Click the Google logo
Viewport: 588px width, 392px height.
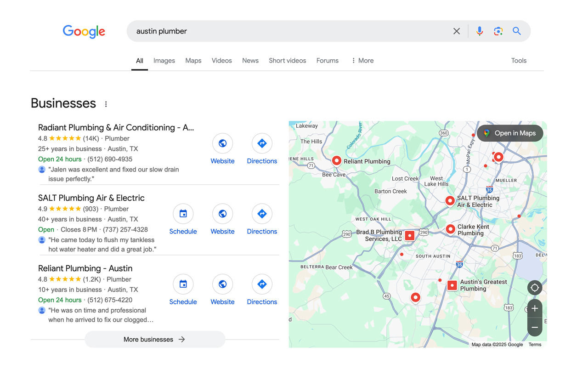point(84,31)
